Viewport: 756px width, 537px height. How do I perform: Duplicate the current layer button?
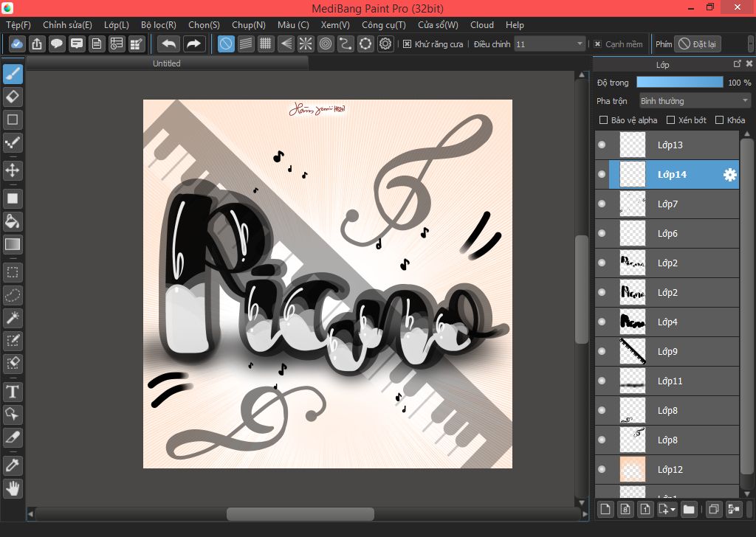[714, 509]
